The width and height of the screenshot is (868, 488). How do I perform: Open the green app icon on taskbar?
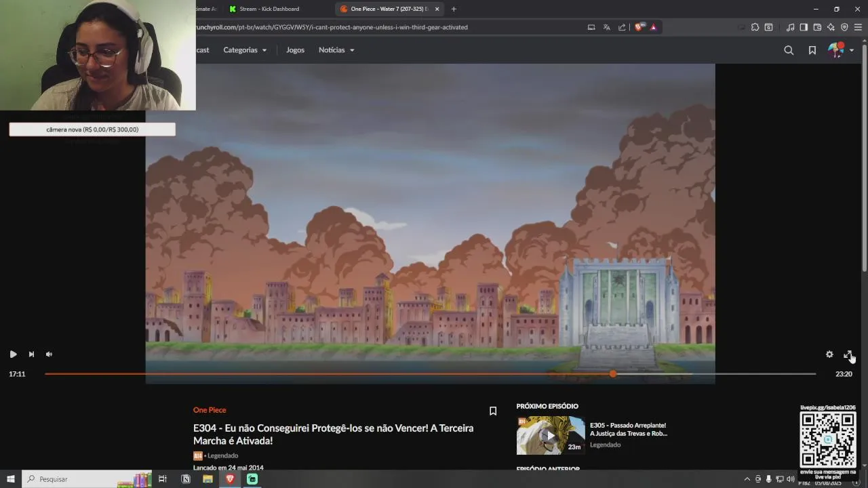click(252, 479)
